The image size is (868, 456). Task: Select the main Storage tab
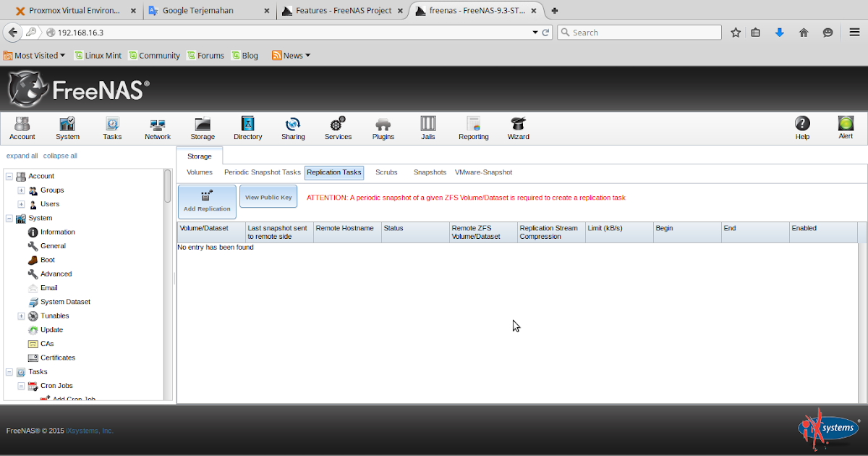point(200,156)
